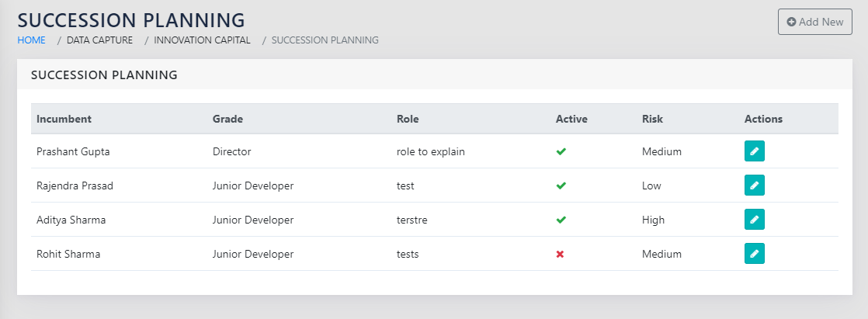
Task: Click green active checkmark for Aditya Sharma
Action: pyautogui.click(x=561, y=220)
